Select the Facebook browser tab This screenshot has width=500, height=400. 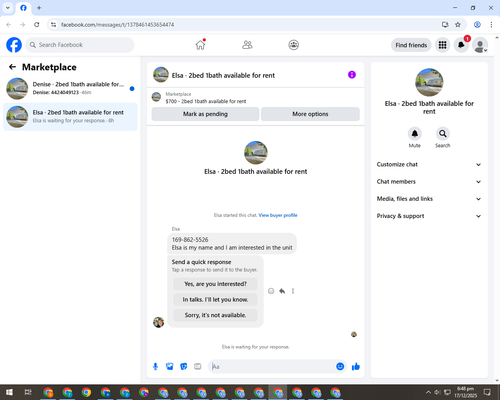(x=23, y=8)
